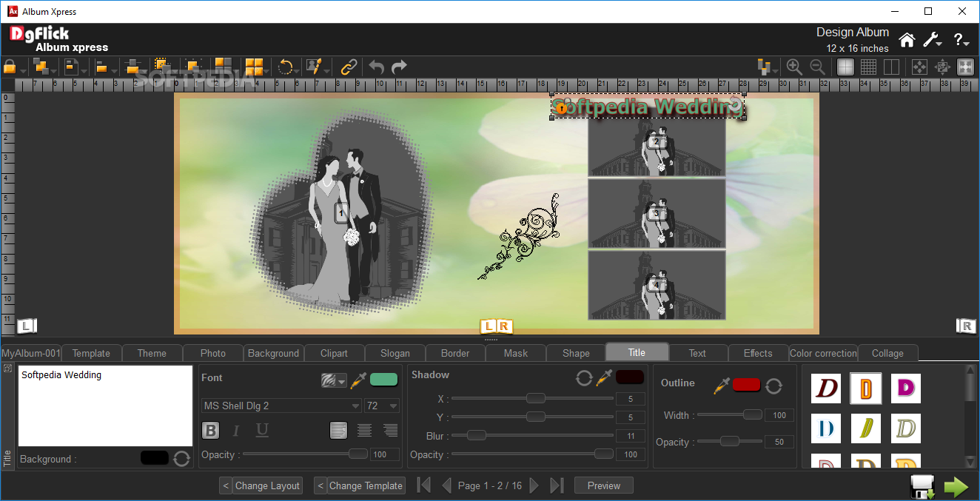Open the red outline color swatch
This screenshot has height=501, width=980.
pos(746,384)
